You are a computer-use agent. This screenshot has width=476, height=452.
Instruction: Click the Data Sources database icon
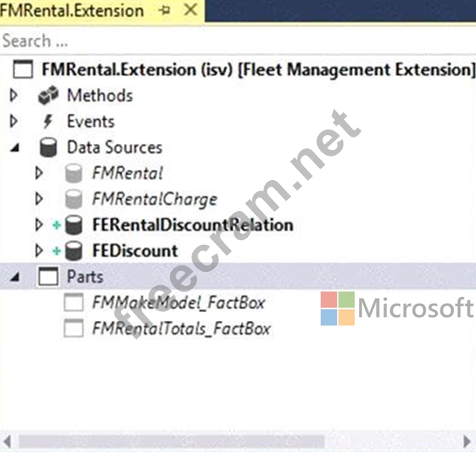pyautogui.click(x=48, y=148)
